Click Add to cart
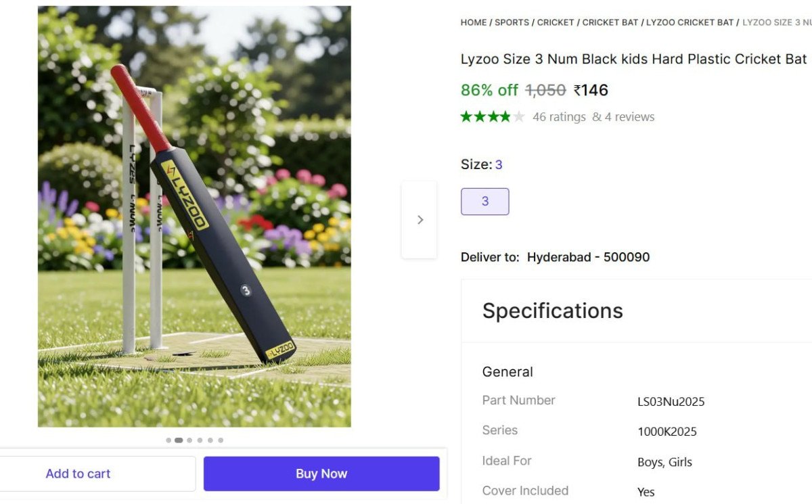 tap(78, 474)
